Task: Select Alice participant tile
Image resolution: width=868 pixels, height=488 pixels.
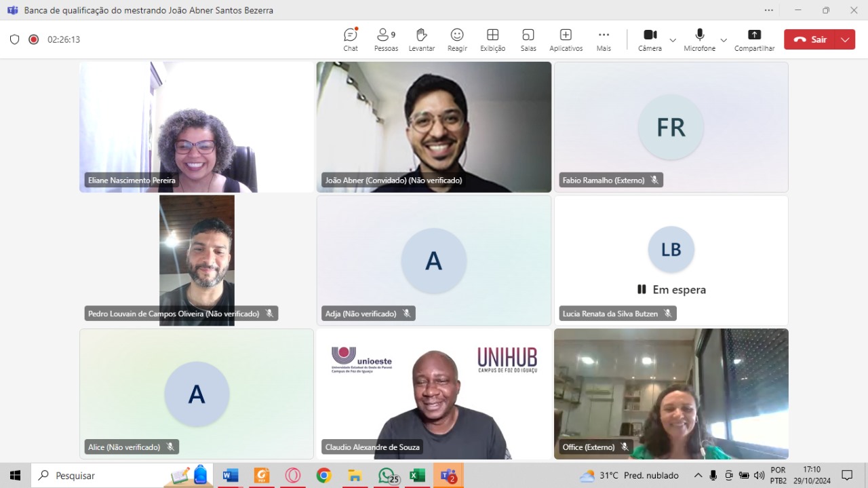Action: coord(197,394)
